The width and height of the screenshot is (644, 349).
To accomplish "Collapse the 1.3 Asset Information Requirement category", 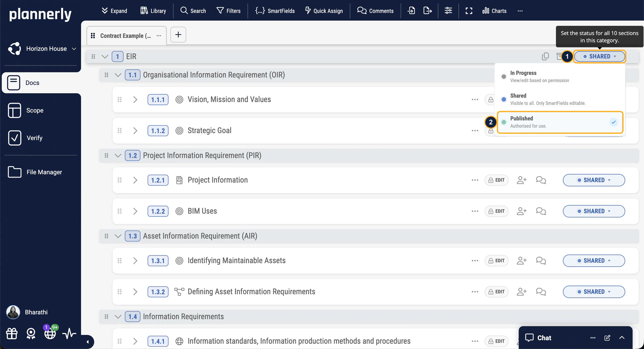I will pyautogui.click(x=118, y=236).
